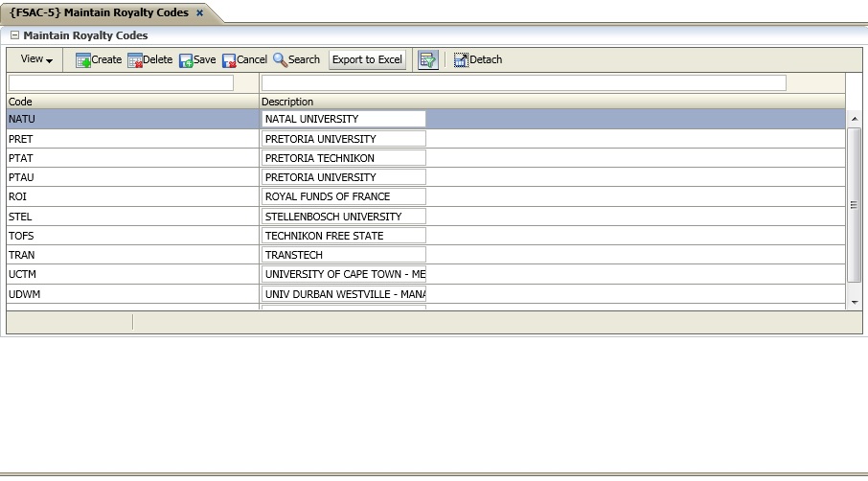
Task: Click the Export to Excel button
Action: coord(367,59)
